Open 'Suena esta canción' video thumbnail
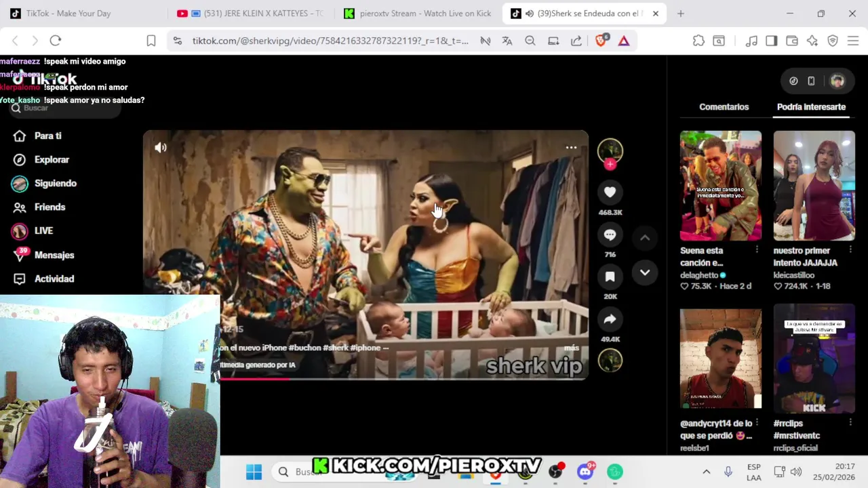 click(720, 186)
